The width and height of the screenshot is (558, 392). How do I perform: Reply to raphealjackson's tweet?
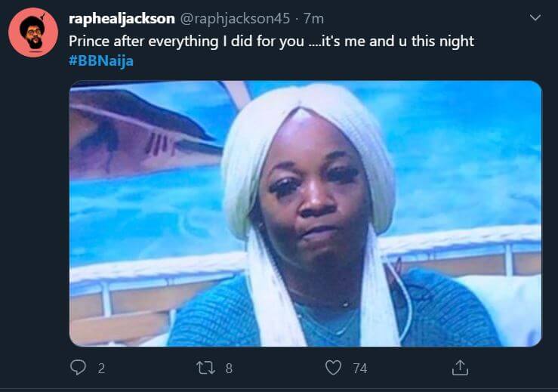click(x=78, y=367)
